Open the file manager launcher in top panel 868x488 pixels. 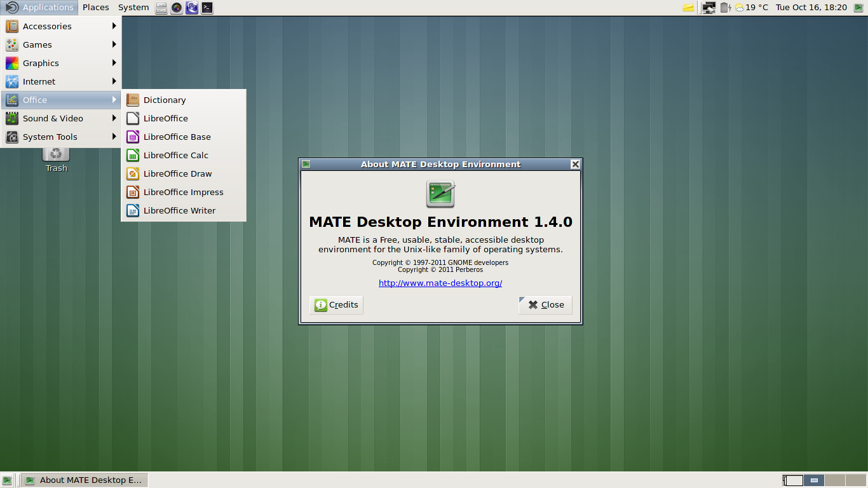161,8
